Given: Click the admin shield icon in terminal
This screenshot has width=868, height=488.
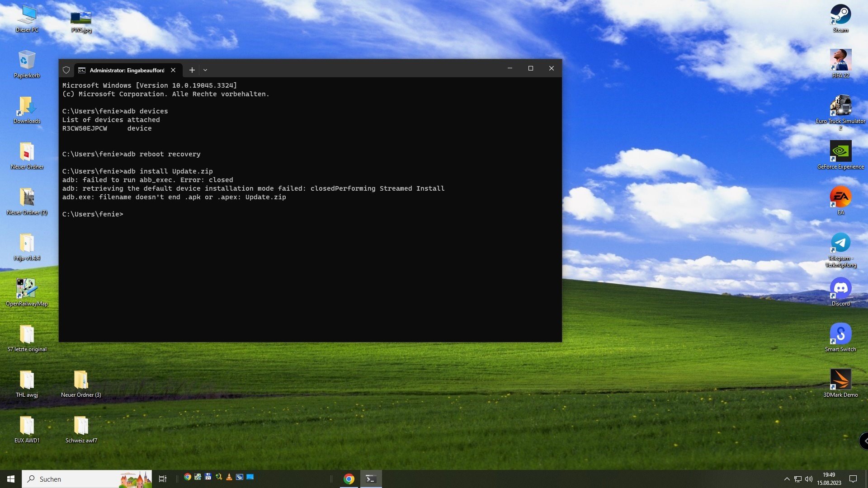Looking at the screenshot, I should click(66, 70).
